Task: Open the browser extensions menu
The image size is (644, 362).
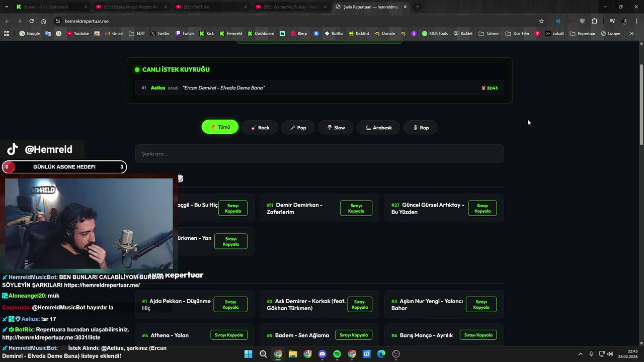Action: point(594,21)
